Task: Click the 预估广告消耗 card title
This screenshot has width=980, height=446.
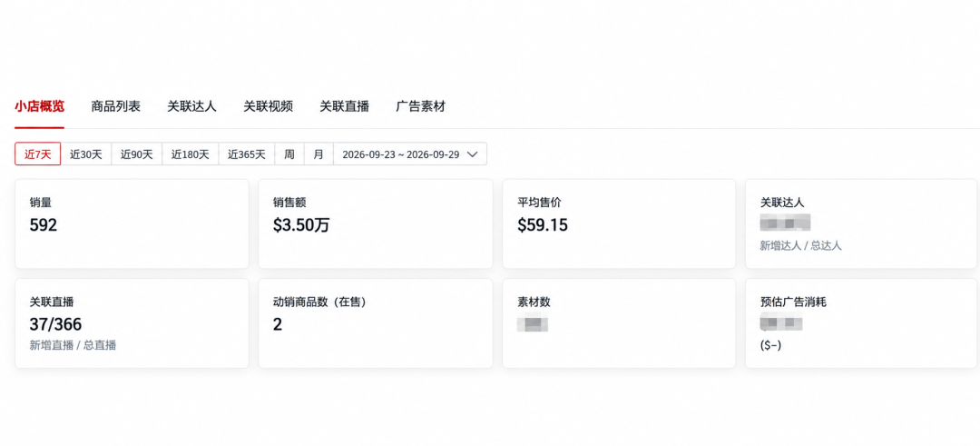Action: [793, 302]
